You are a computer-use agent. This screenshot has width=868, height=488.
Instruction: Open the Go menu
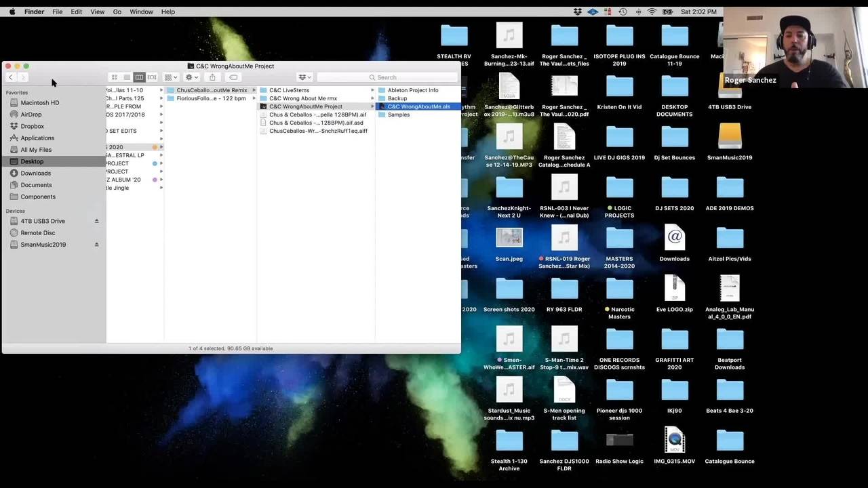click(x=117, y=12)
